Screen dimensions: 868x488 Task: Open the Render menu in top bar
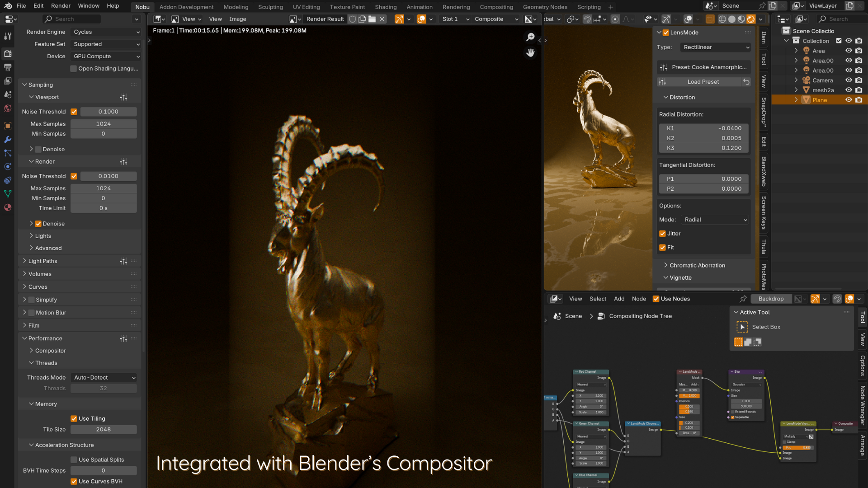61,5
